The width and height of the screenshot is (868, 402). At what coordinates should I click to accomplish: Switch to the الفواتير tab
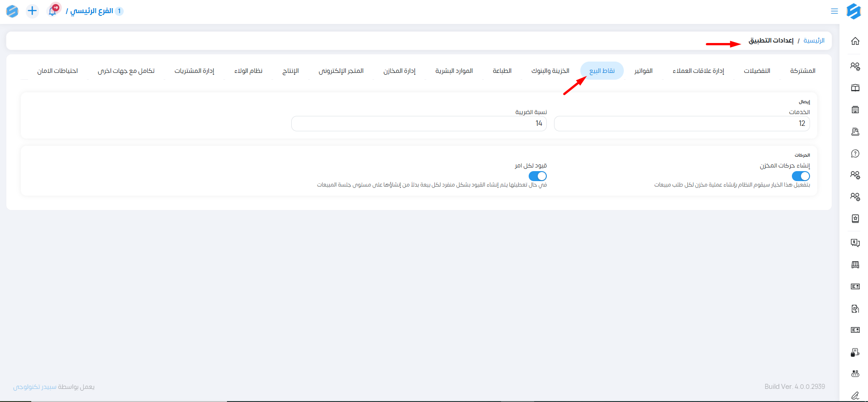pos(643,71)
